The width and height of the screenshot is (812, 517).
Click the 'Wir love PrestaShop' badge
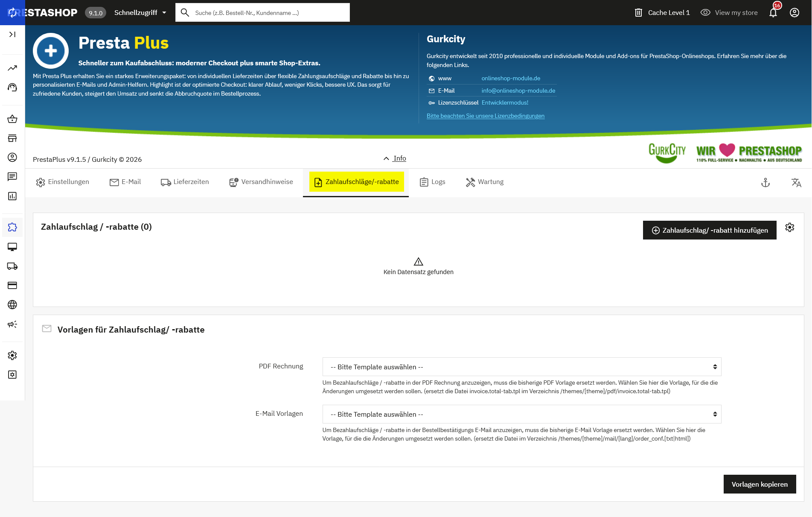[x=749, y=153]
